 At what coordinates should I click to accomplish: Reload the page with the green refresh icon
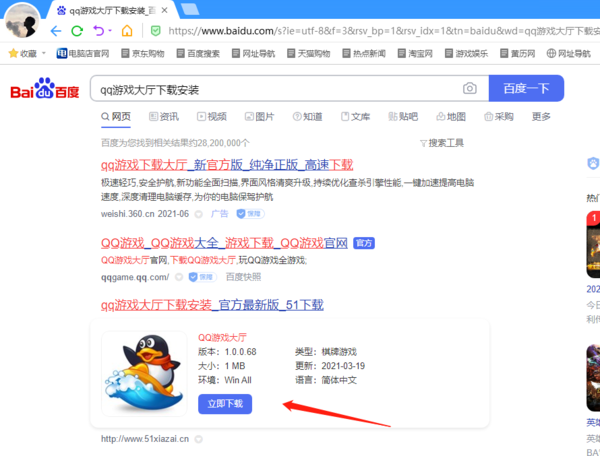click(77, 31)
